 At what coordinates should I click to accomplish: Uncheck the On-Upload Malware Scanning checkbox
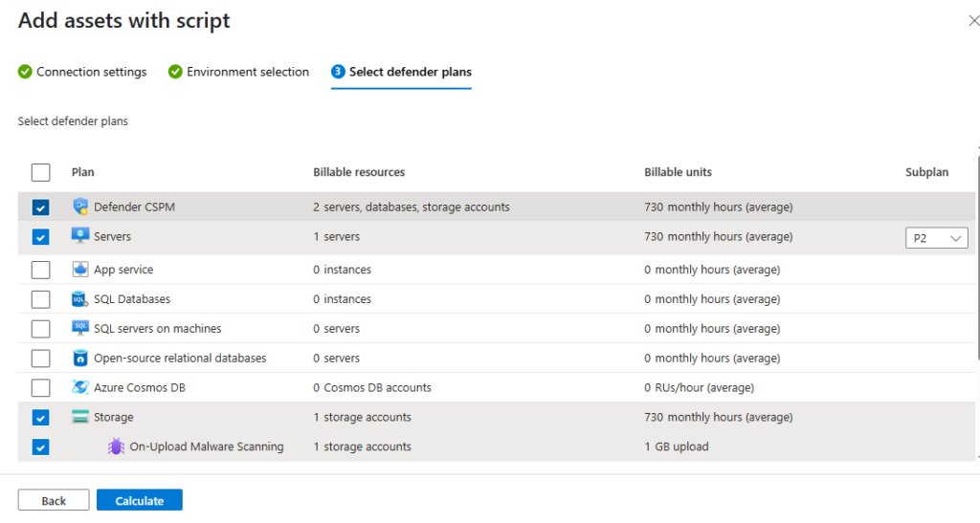pyautogui.click(x=40, y=447)
